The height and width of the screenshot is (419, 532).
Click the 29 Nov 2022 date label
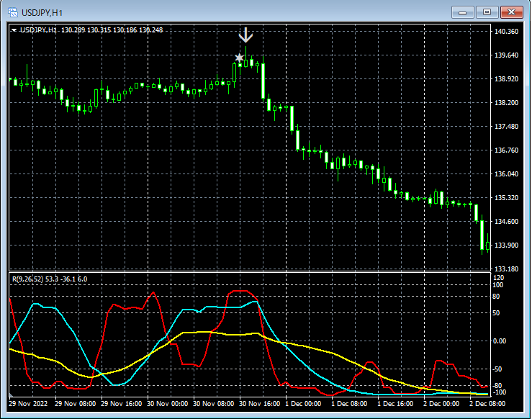pos(30,404)
